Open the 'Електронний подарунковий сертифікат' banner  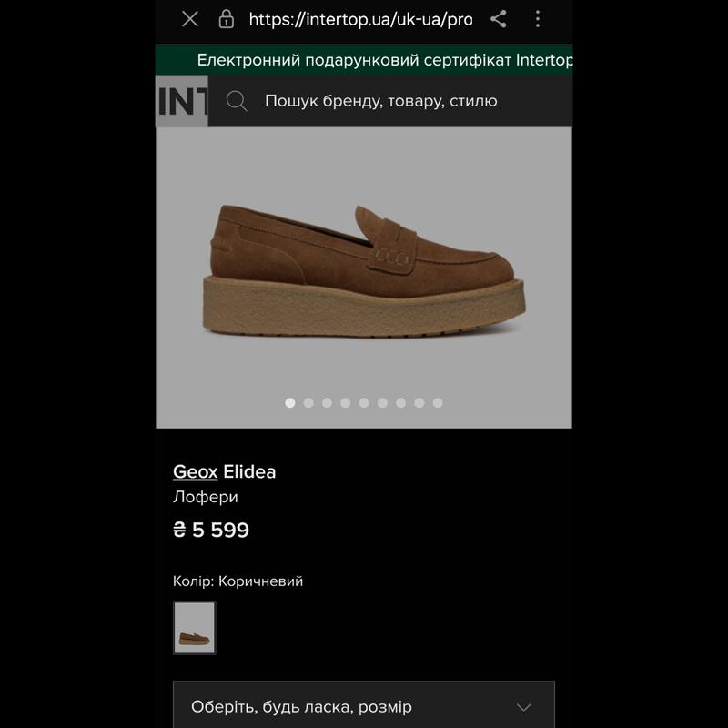click(384, 61)
